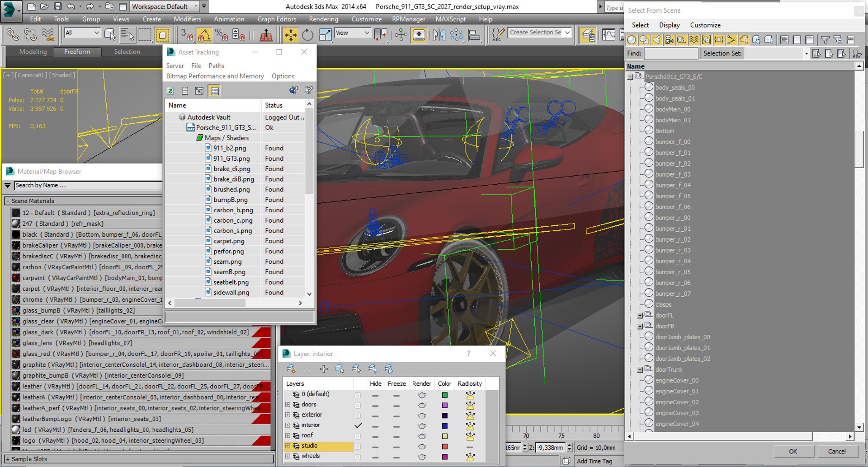
Task: Toggle the Window/Crossing selection icon
Action: pos(162,35)
